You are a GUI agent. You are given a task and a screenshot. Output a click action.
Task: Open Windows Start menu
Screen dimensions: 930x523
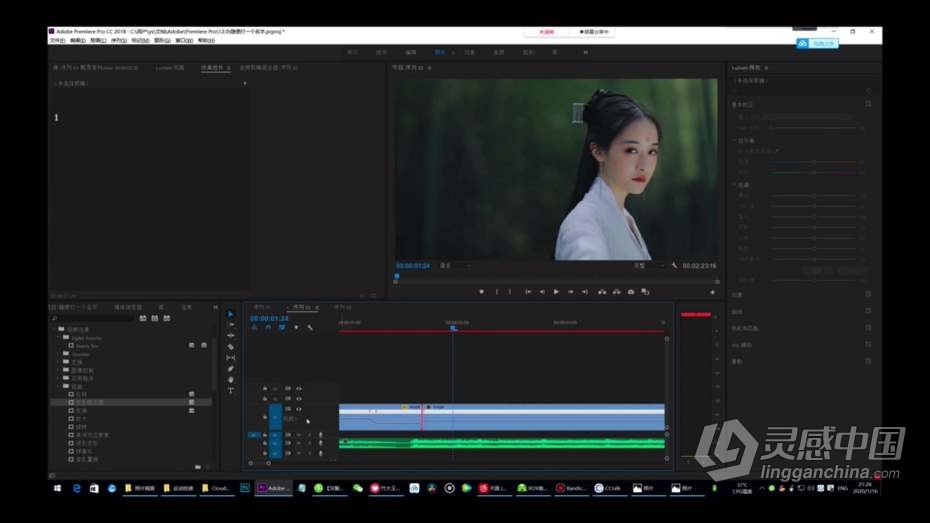click(x=58, y=488)
